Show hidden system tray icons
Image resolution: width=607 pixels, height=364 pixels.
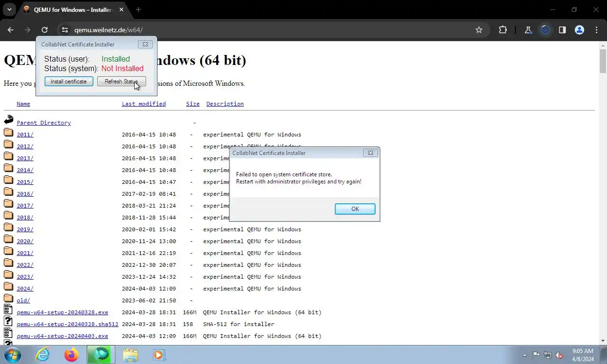524,355
